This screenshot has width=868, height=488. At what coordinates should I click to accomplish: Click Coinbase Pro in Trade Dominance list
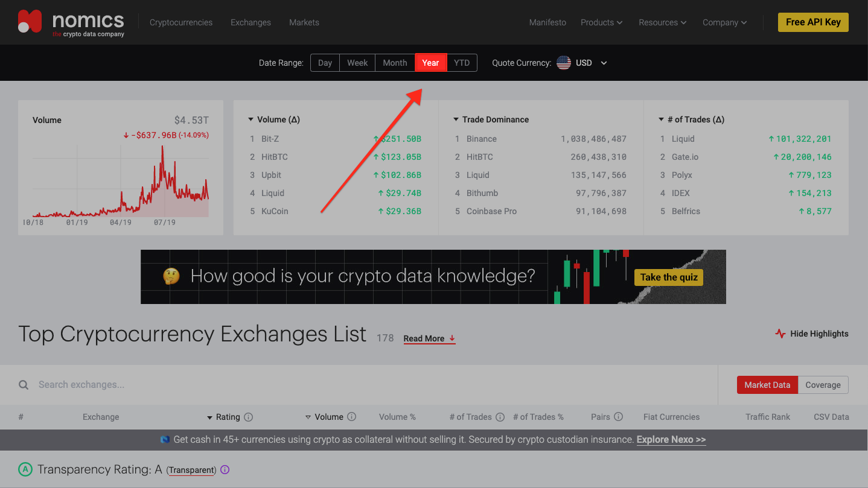(x=491, y=211)
